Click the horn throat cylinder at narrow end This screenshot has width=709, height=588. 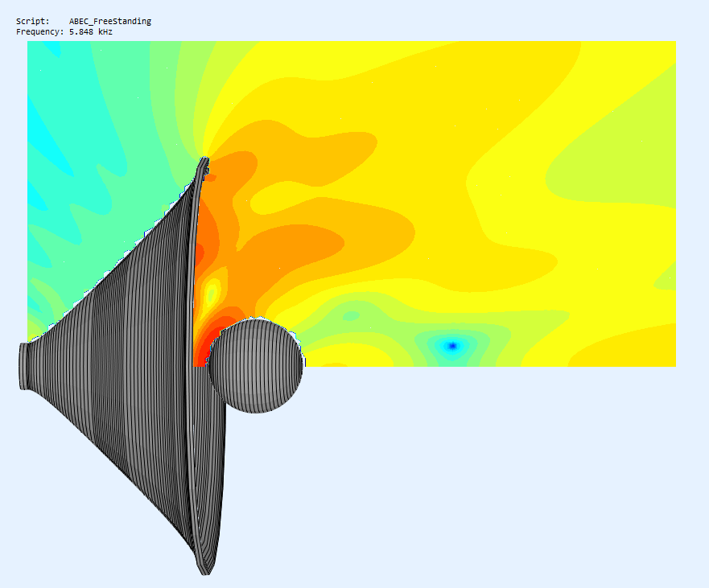click(x=24, y=366)
